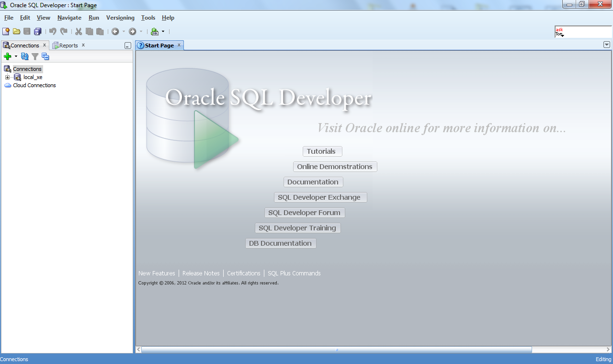
Task: Click the New file toolbar icon
Action: (x=6, y=32)
